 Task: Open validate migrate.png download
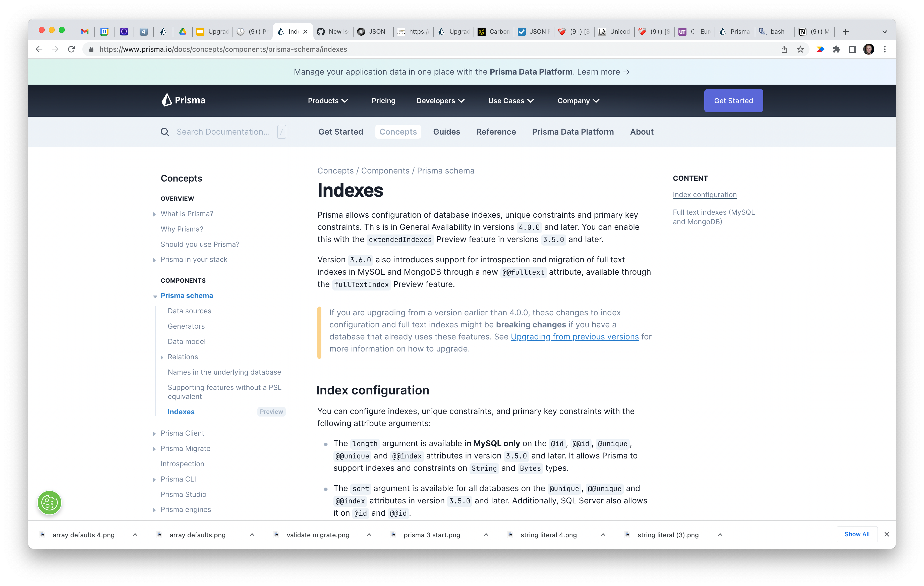318,535
